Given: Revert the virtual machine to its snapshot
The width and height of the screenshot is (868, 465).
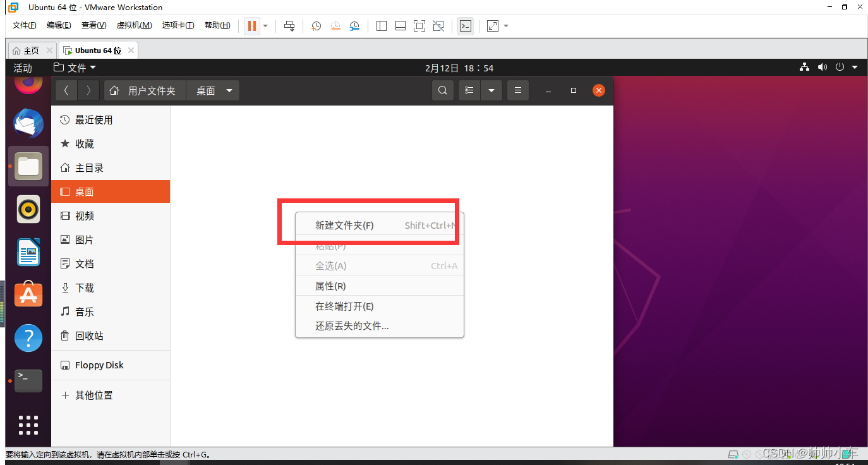Looking at the screenshot, I should (335, 26).
